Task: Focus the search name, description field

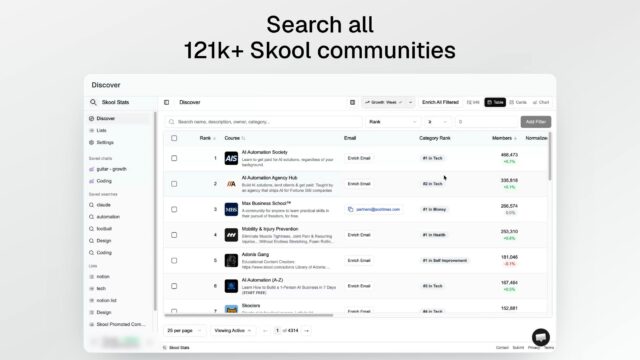Action: (x=264, y=122)
